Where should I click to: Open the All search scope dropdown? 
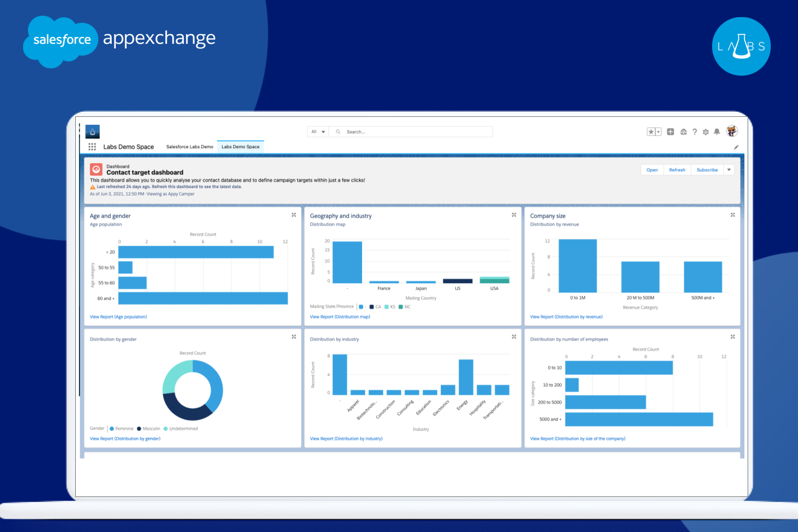pyautogui.click(x=317, y=132)
